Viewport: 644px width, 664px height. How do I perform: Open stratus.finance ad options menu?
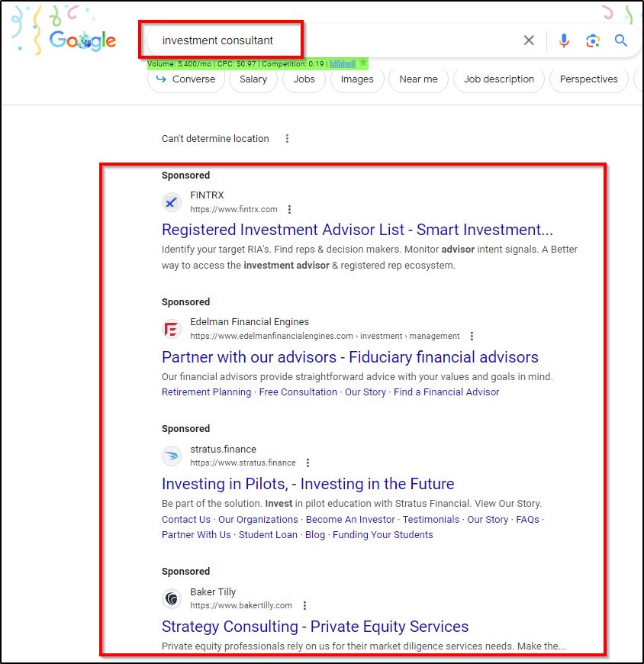[x=308, y=463]
